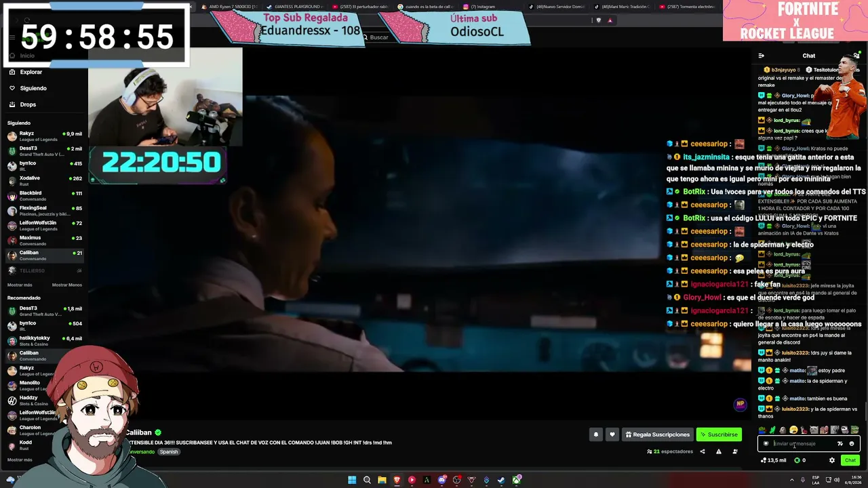Click the translate icon in chat input
The height and width of the screenshot is (488, 868).
[840, 444]
